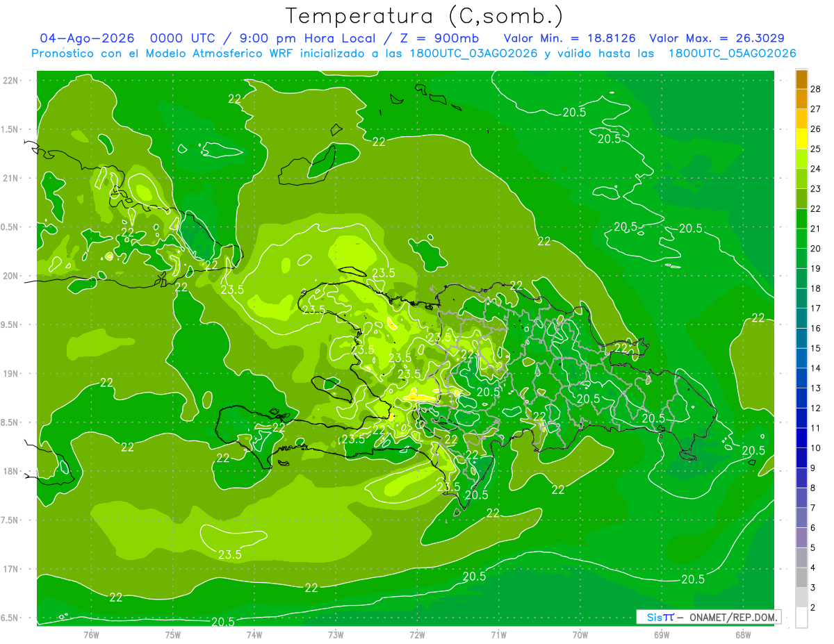Click the 69W longitude axis label

661,634
